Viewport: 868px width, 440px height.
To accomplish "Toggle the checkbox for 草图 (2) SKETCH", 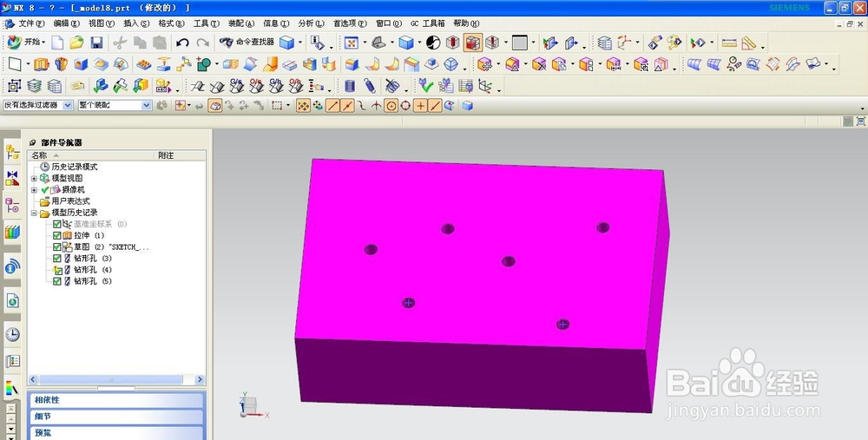I will tap(57, 246).
